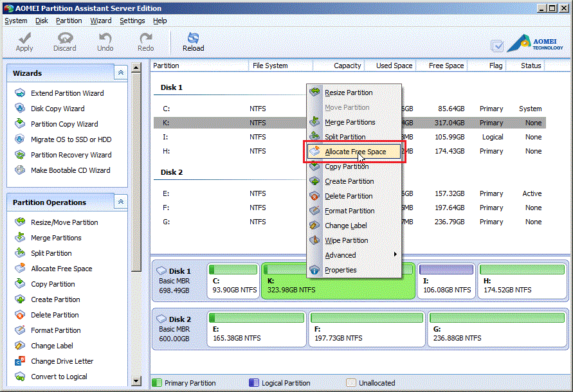Click the Reload toolbar icon

(x=194, y=38)
